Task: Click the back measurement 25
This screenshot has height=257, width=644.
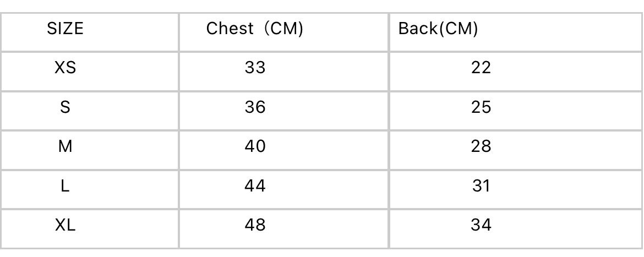Action: pyautogui.click(x=481, y=107)
